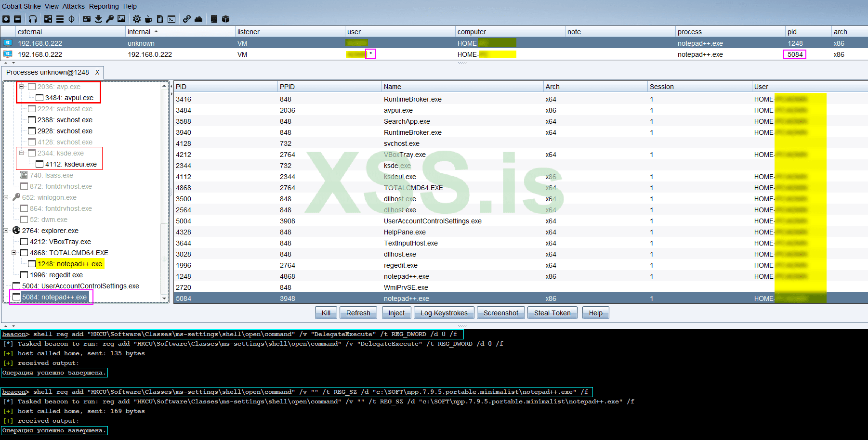Open keystrokes with the key toolbar icon
Image resolution: width=868 pixels, height=440 pixels.
point(110,19)
